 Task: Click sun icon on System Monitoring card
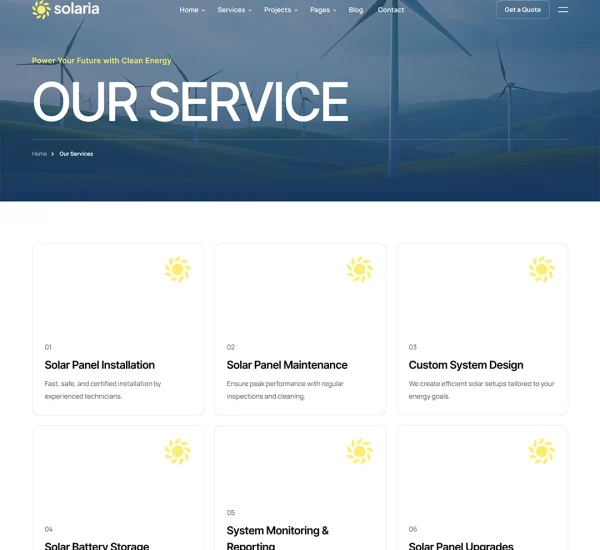tap(360, 451)
